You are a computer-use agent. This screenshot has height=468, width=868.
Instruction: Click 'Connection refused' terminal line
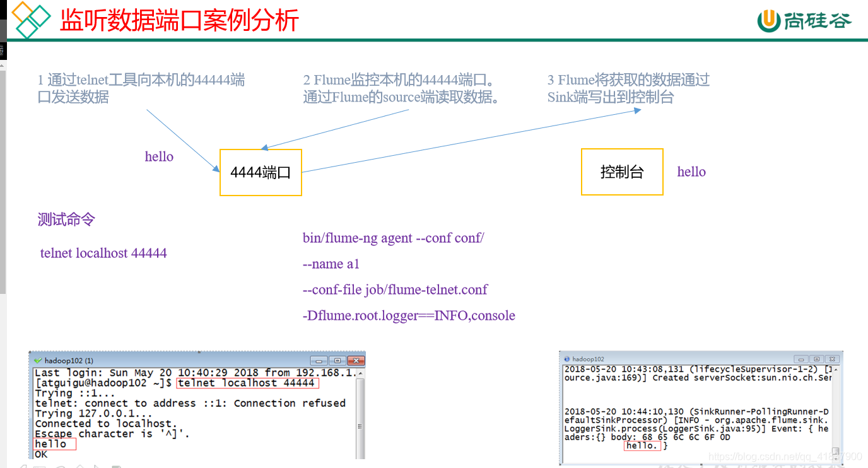(x=191, y=403)
